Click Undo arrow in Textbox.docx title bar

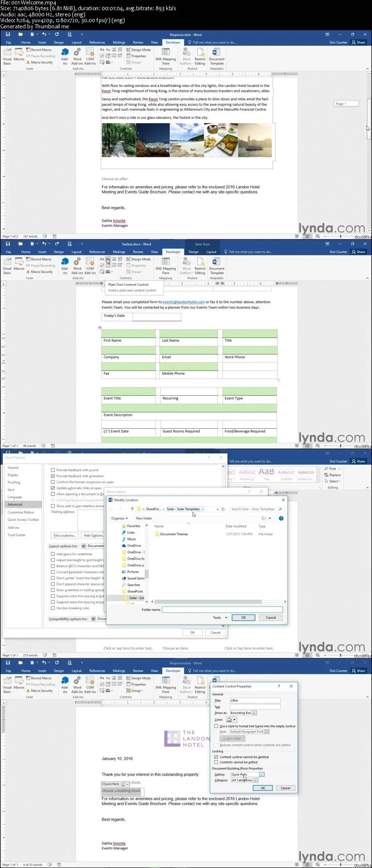(x=44, y=244)
